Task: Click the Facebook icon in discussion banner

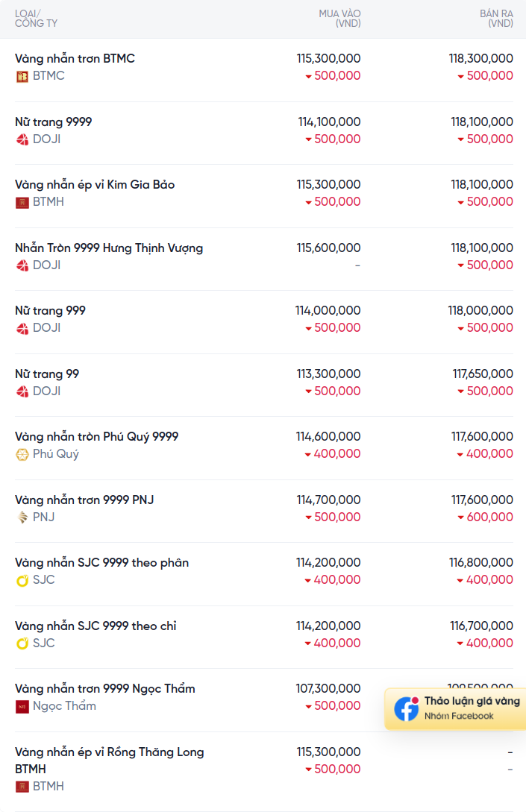Action: coord(407,708)
